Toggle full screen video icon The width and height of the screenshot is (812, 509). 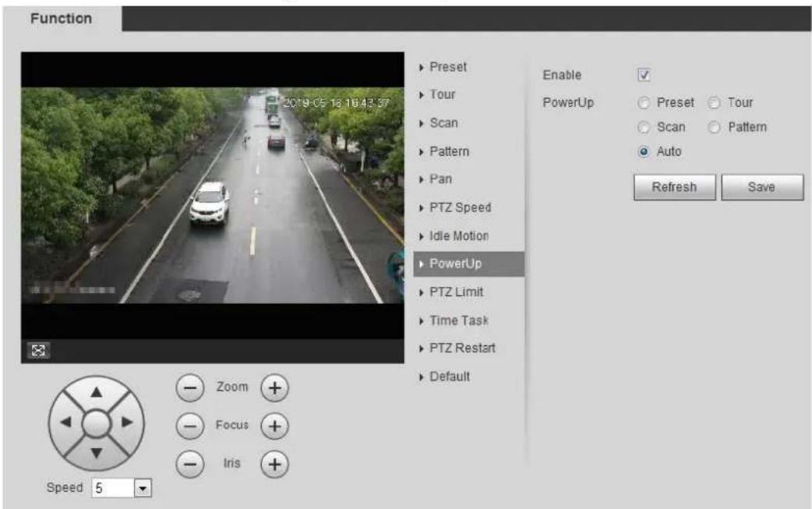click(38, 351)
